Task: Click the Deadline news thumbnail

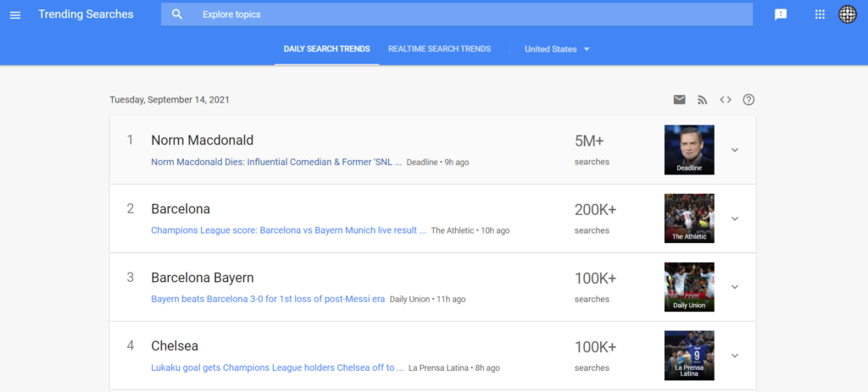Action: click(x=689, y=150)
